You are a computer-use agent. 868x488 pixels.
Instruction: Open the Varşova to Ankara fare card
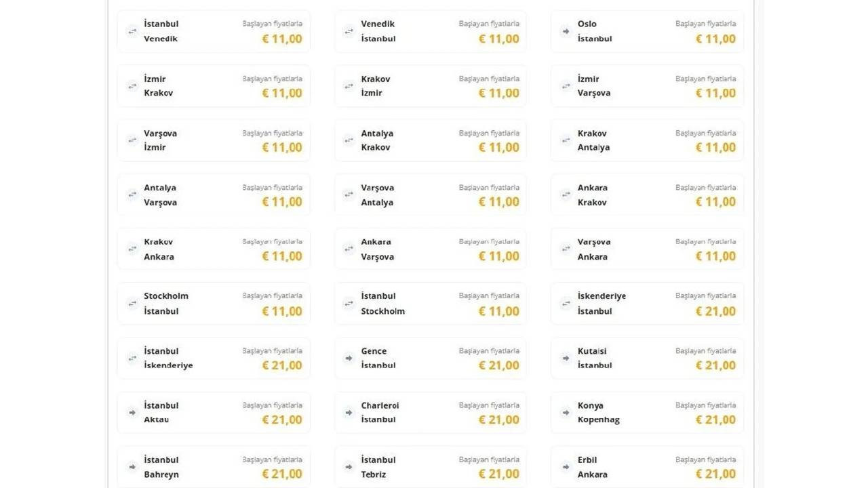tap(647, 249)
